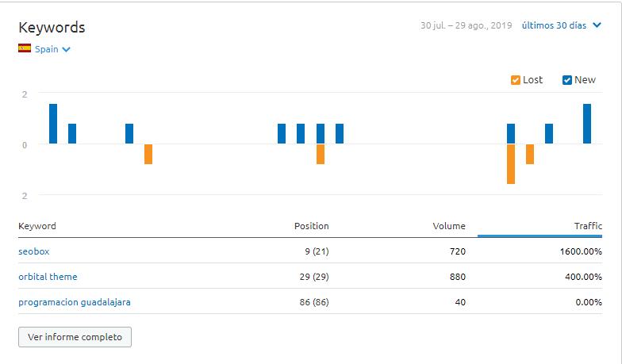The width and height of the screenshot is (622, 364).
Task: Open the programacion guadalajara keyword link
Action: 74,302
